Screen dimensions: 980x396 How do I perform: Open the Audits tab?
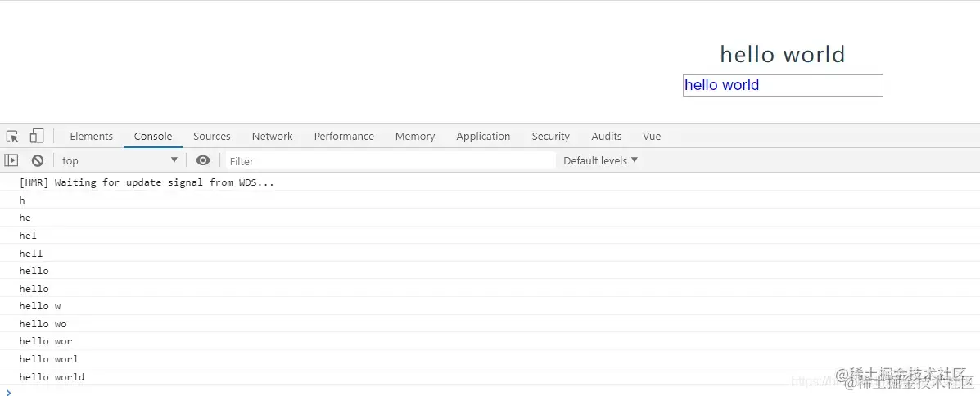[606, 136]
